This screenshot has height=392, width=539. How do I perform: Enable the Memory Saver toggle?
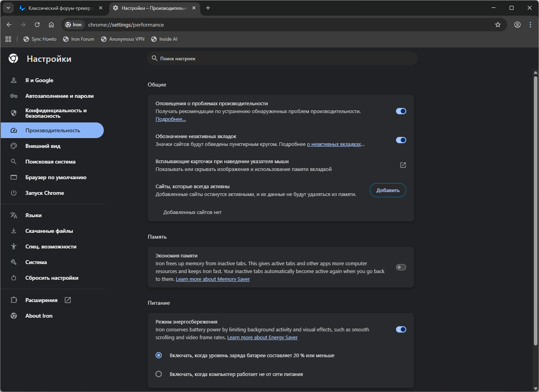(401, 267)
